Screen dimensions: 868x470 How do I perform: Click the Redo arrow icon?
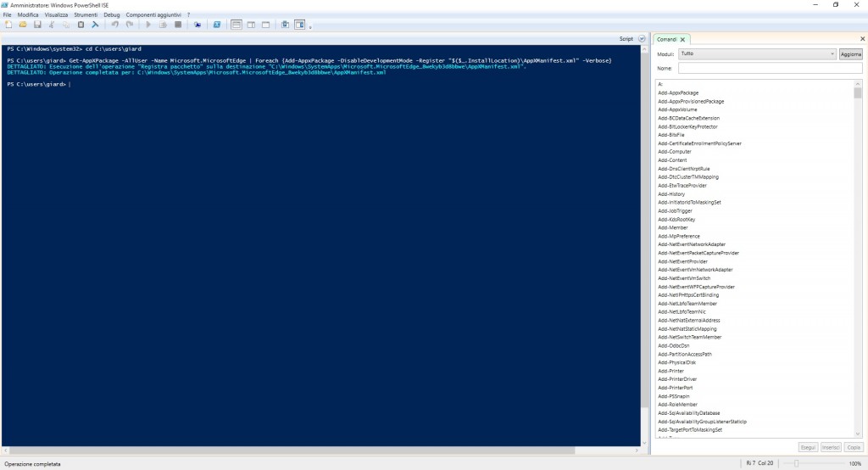coord(130,25)
